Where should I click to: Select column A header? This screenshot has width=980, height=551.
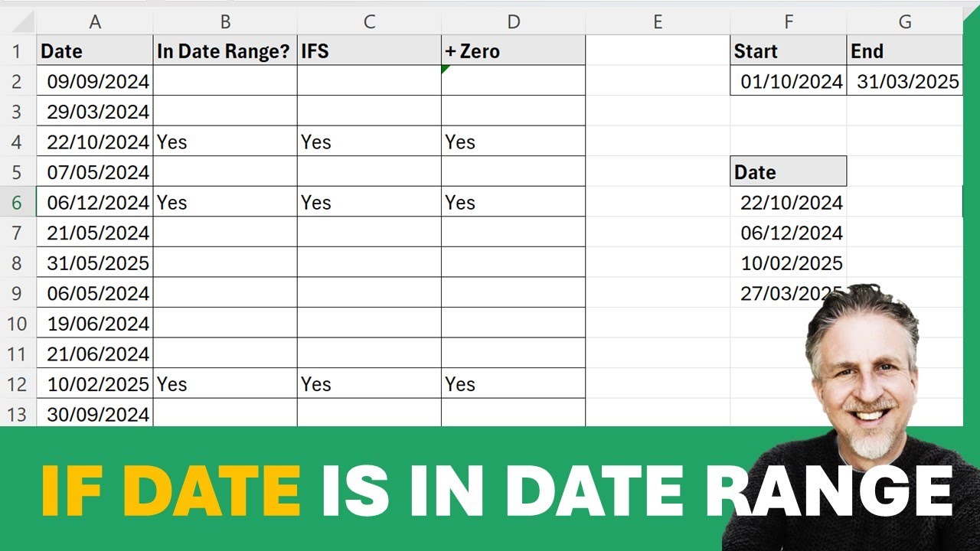tap(95, 22)
